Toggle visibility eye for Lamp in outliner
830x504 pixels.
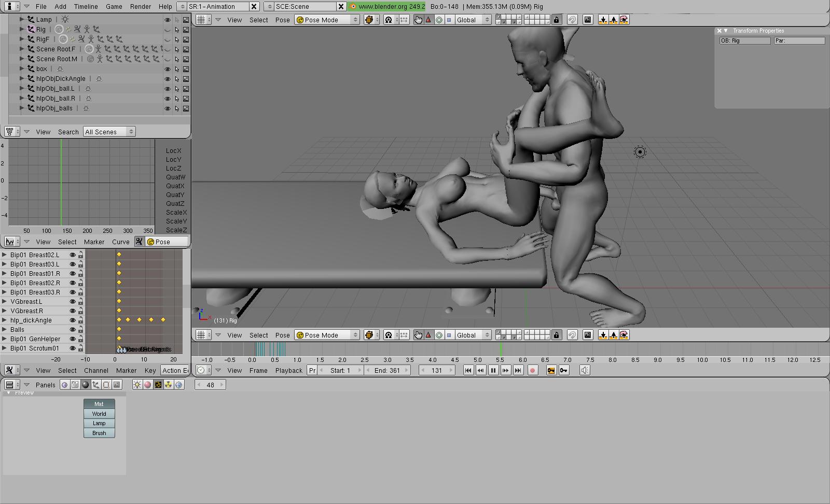(x=167, y=20)
